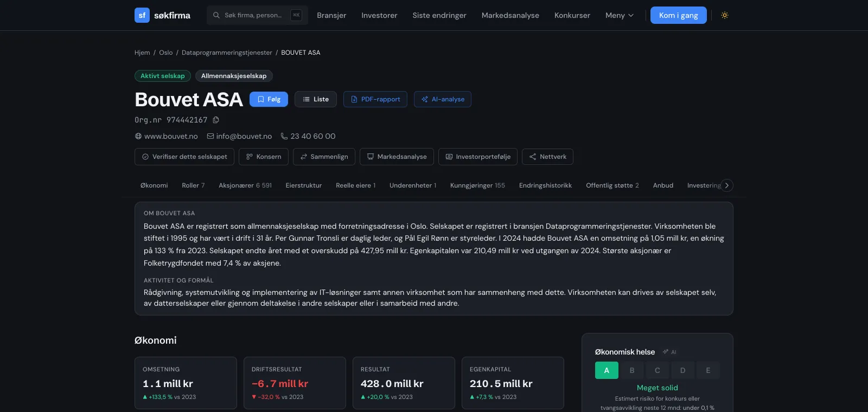Click the Kom i gang button
The image size is (868, 412).
(x=679, y=15)
